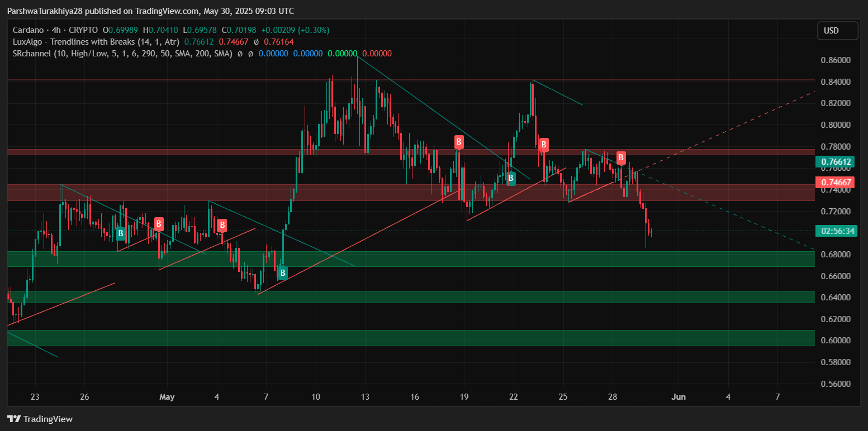
Task: Select the red B break marker near May 19
Action: tap(459, 142)
